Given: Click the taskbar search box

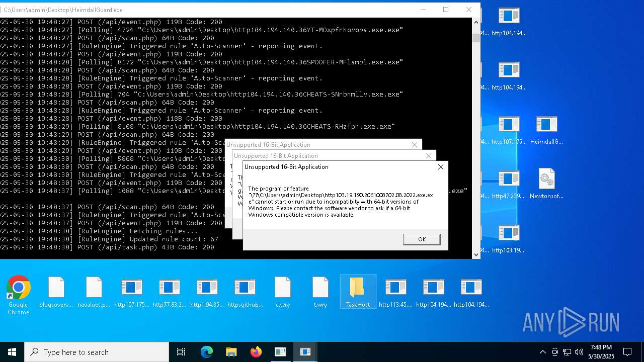Looking at the screenshot, I should 97,352.
